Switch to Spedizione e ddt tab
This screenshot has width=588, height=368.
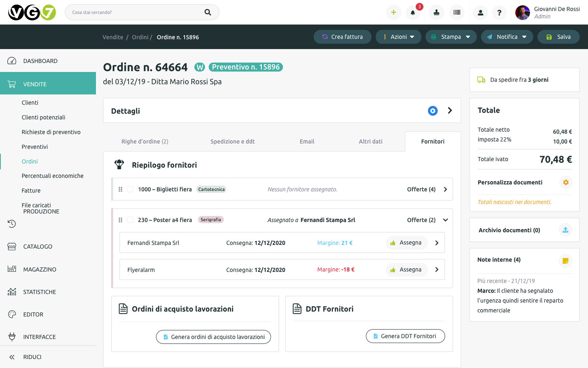click(x=232, y=141)
